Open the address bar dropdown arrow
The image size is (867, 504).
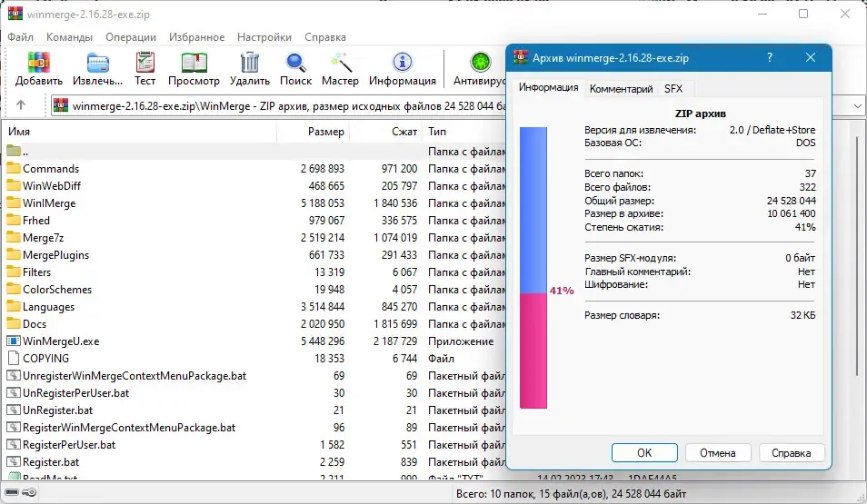[x=857, y=105]
